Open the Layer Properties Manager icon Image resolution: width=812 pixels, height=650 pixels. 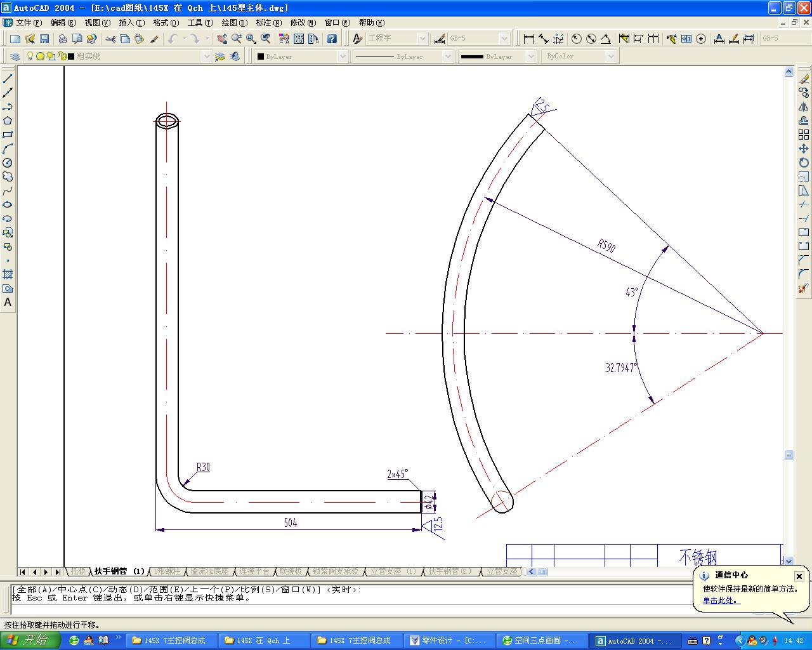tap(15, 56)
